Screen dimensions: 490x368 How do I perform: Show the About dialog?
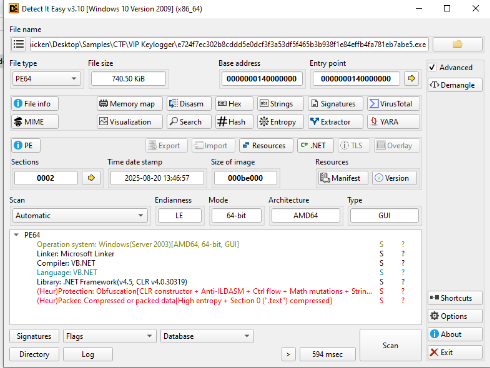tap(455, 334)
